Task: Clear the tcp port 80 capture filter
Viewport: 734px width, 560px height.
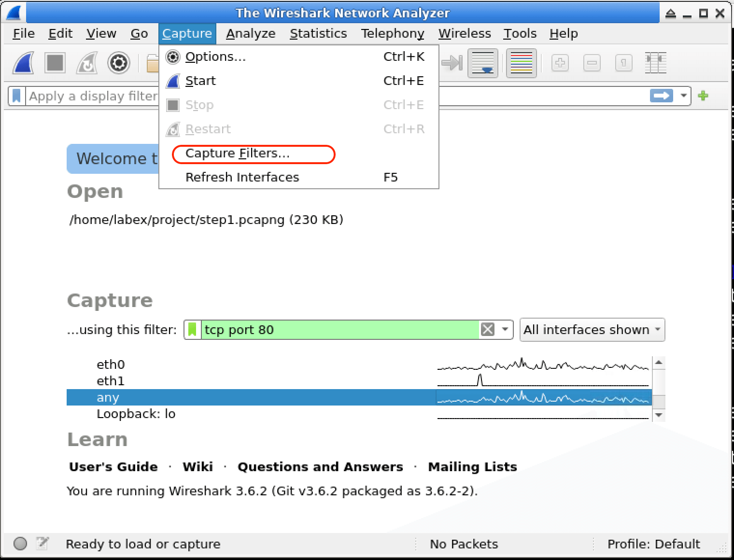Action: pos(488,330)
